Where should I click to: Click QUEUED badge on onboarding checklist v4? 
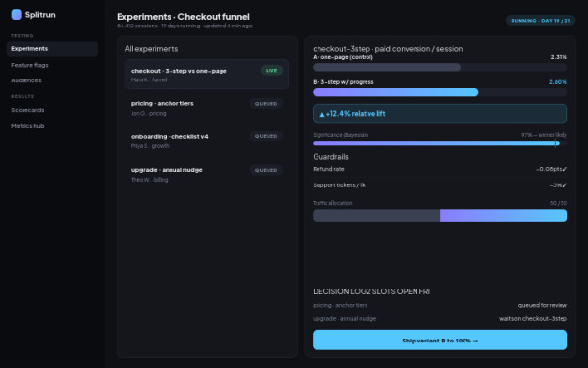tap(266, 136)
